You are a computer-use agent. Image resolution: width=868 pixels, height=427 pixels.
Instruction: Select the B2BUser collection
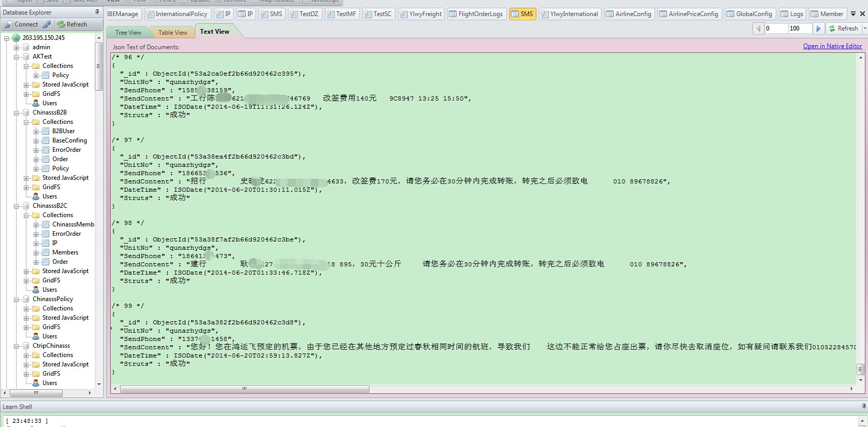pos(63,131)
